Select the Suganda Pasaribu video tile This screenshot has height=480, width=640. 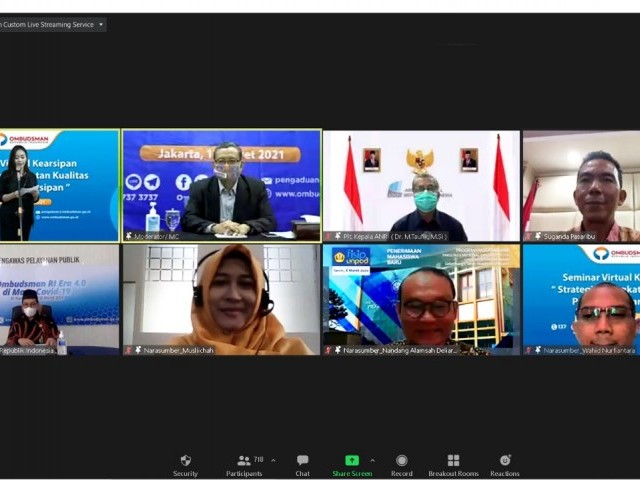(581, 185)
